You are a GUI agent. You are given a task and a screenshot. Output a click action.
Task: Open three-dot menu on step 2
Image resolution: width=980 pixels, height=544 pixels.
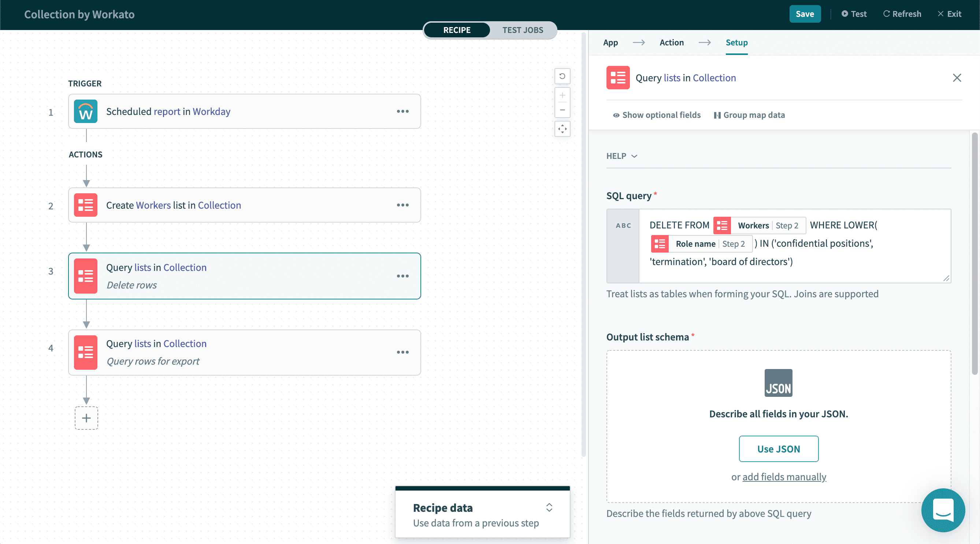(x=402, y=205)
